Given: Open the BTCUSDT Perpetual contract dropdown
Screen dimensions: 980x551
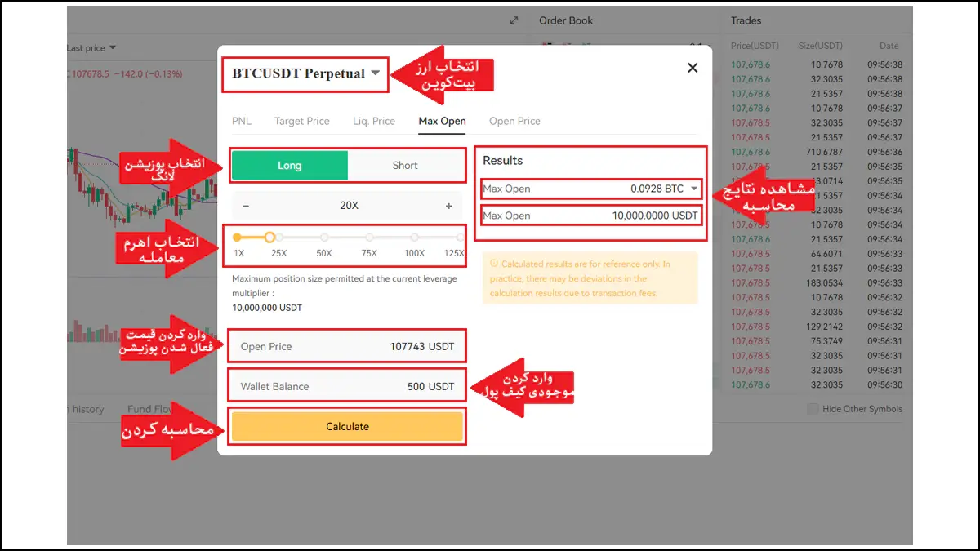Looking at the screenshot, I should (x=305, y=73).
